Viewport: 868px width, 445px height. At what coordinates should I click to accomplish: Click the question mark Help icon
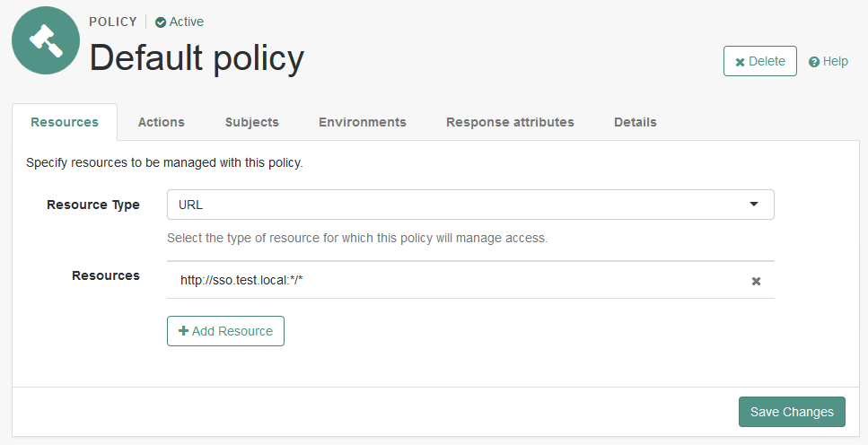point(814,62)
